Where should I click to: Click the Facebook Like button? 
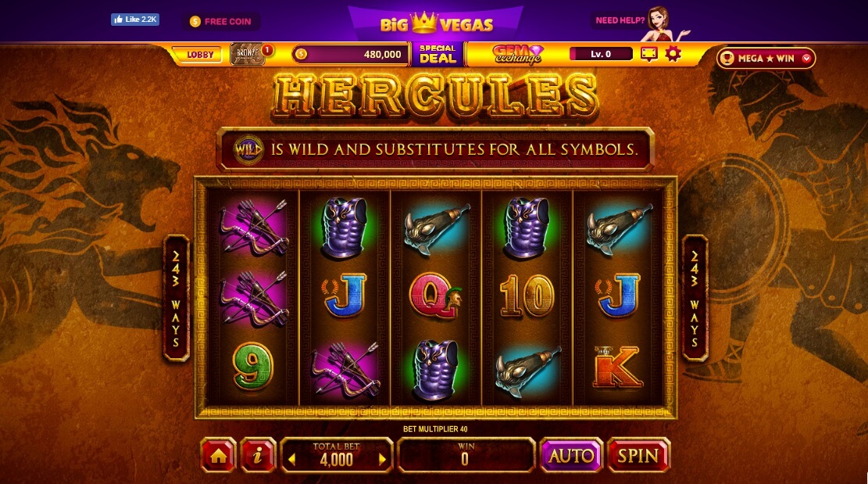point(135,20)
